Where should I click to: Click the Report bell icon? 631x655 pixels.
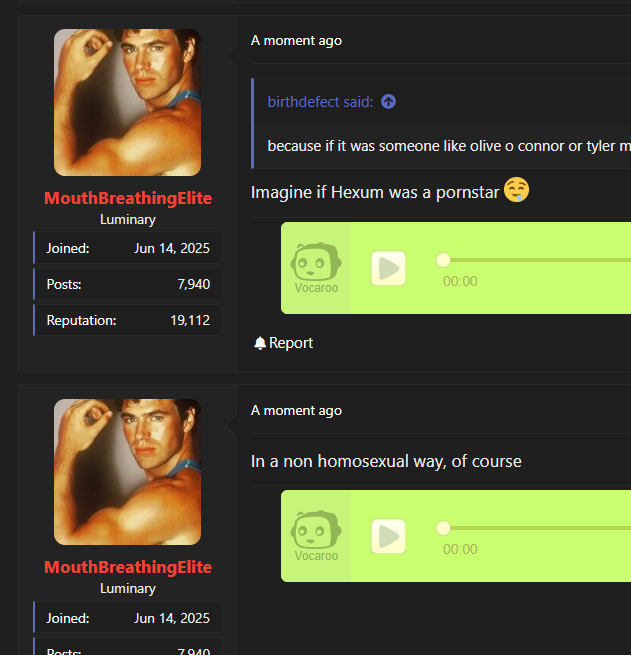pos(260,343)
